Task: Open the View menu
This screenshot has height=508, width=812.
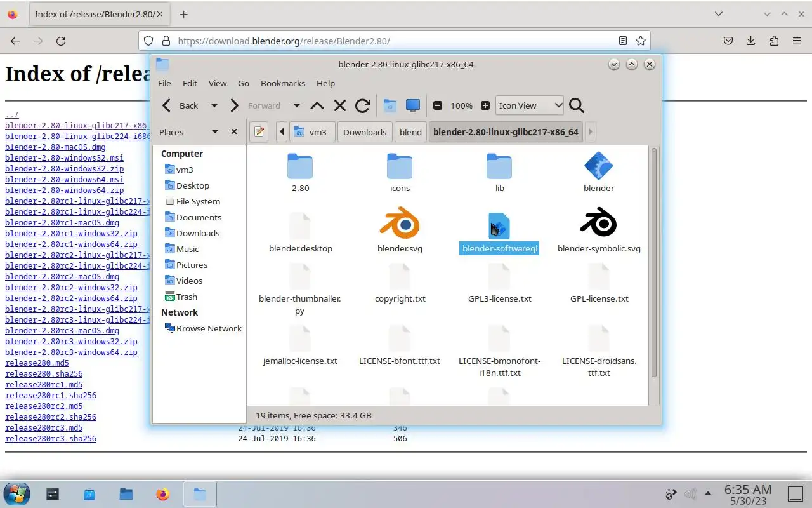Action: (x=218, y=83)
